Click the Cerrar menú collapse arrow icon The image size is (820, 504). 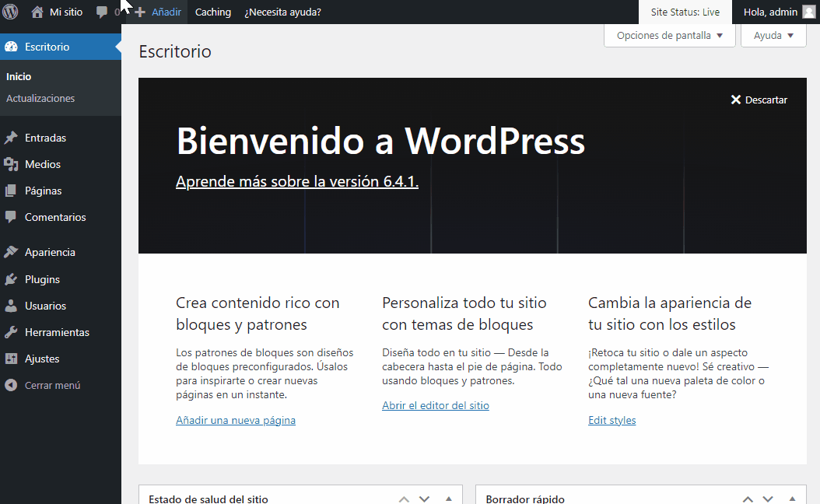[x=11, y=385]
